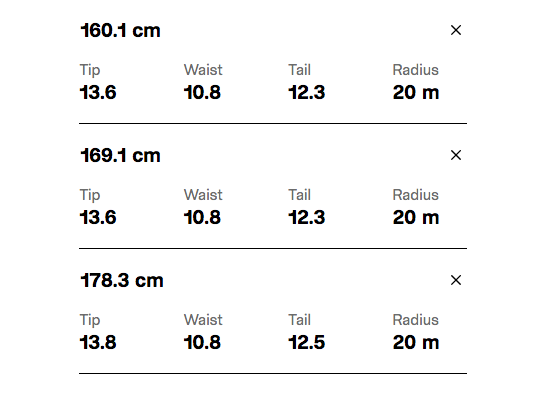Click the 20 m Radius value under 178.3 cm

pos(416,343)
